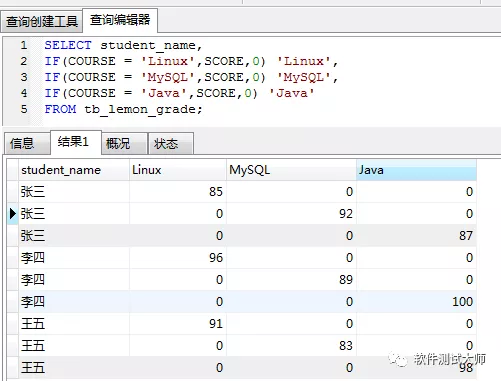Select the 李四 name cell with Java 100

[x=74, y=302]
